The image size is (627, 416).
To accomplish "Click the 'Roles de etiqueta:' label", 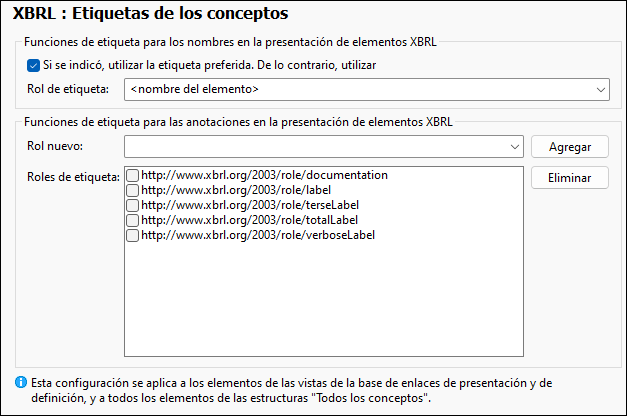I will (x=74, y=177).
